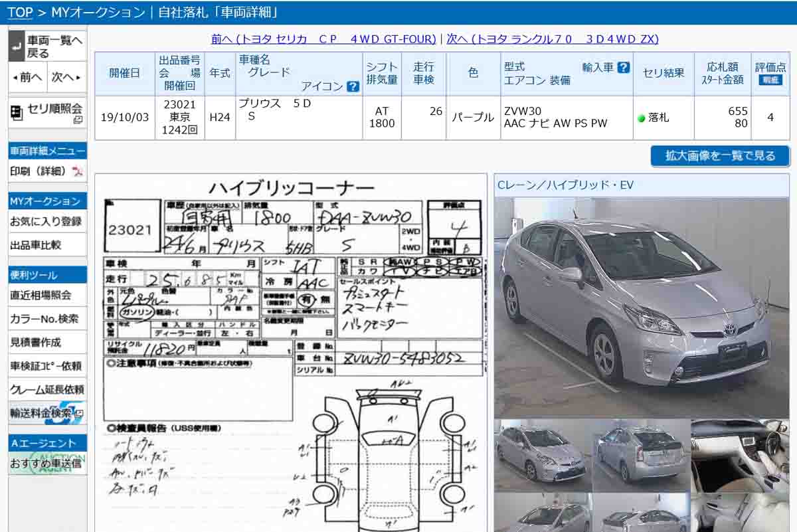
Task: Click the Cレーン／ハイブリッド・EV panel title
Action: pos(565,185)
